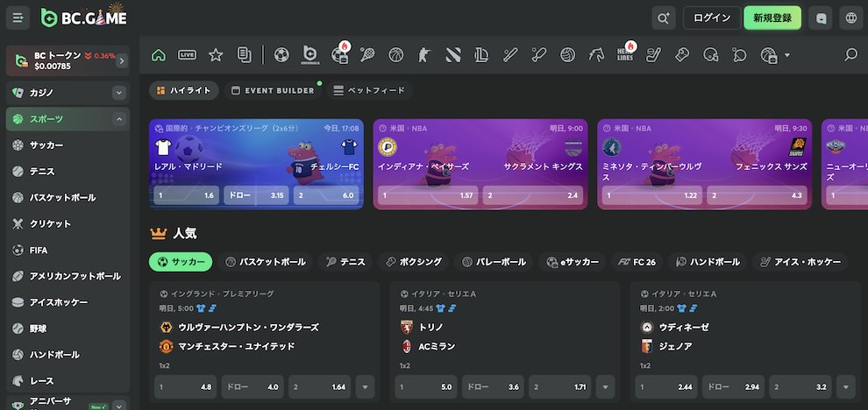The width and height of the screenshot is (868, 410).
Task: Open the LIVE events icon
Action: point(187,55)
